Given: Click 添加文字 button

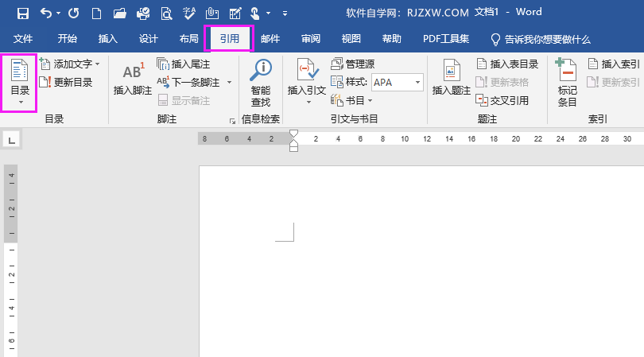Looking at the screenshot, I should pyautogui.click(x=69, y=64).
